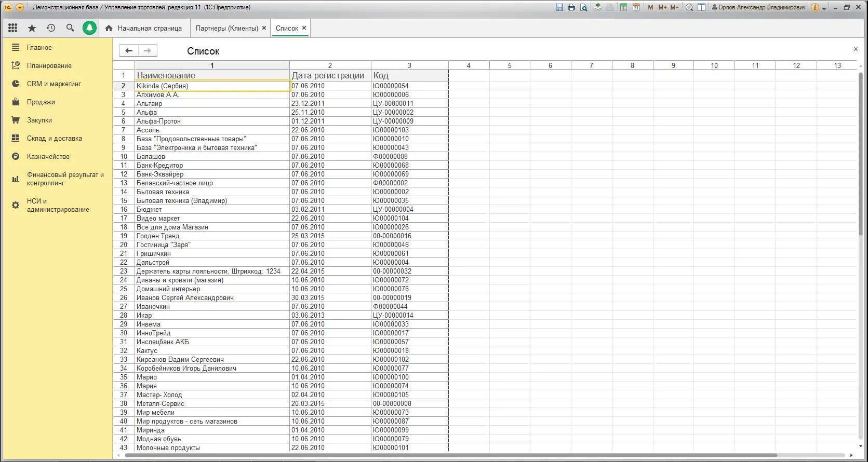Click the M memory button
This screenshot has height=462, width=868.
[x=650, y=7]
